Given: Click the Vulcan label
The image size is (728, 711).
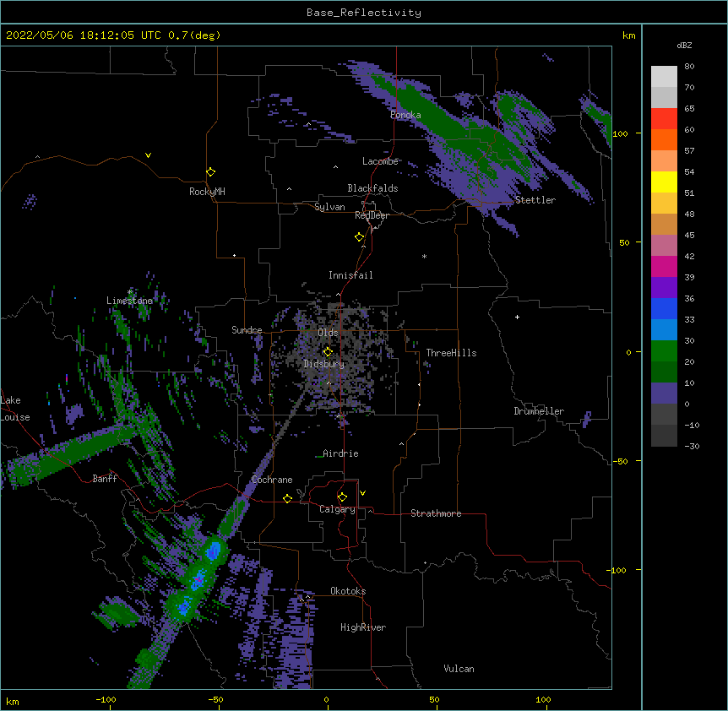Looking at the screenshot, I should pos(459,669).
